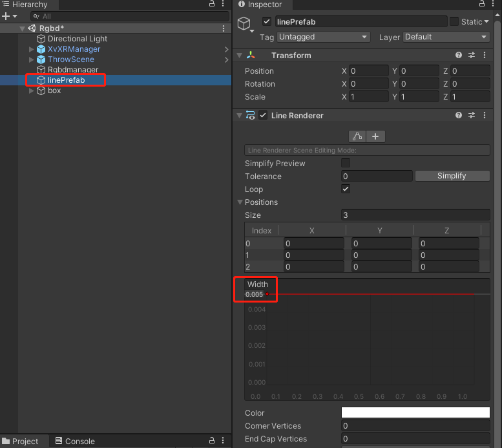This screenshot has height=448, width=502.
Task: Toggle the Static checkbox
Action: (454, 21)
